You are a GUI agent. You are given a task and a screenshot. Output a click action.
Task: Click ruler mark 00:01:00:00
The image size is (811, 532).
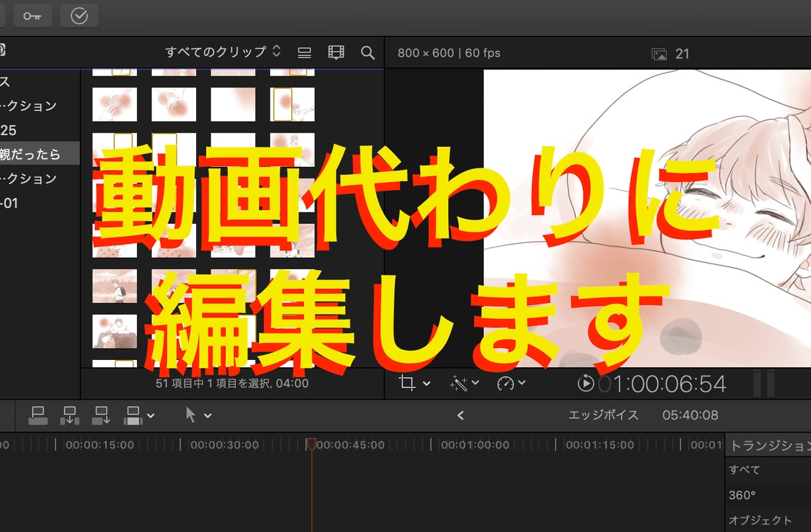475,445
